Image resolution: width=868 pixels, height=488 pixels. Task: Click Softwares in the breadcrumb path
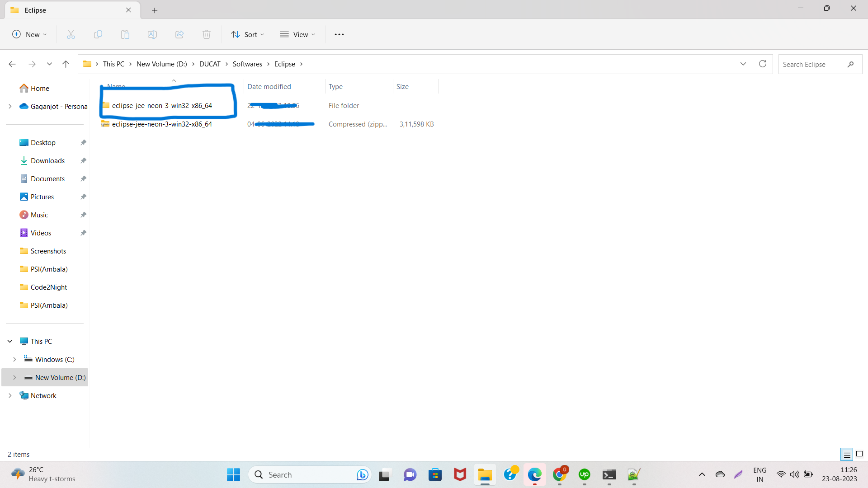click(247, 64)
